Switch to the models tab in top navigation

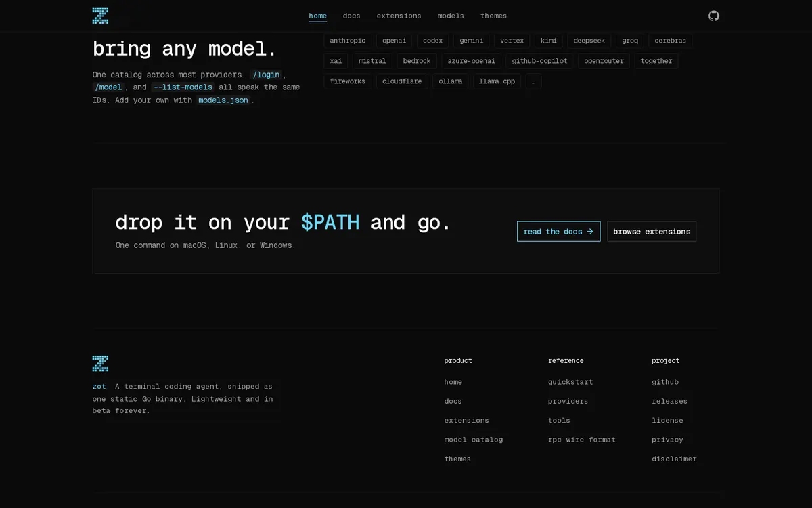click(451, 16)
